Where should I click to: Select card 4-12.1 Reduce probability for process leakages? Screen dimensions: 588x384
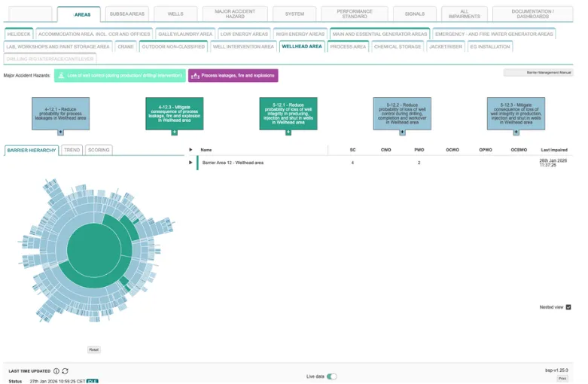60,114
